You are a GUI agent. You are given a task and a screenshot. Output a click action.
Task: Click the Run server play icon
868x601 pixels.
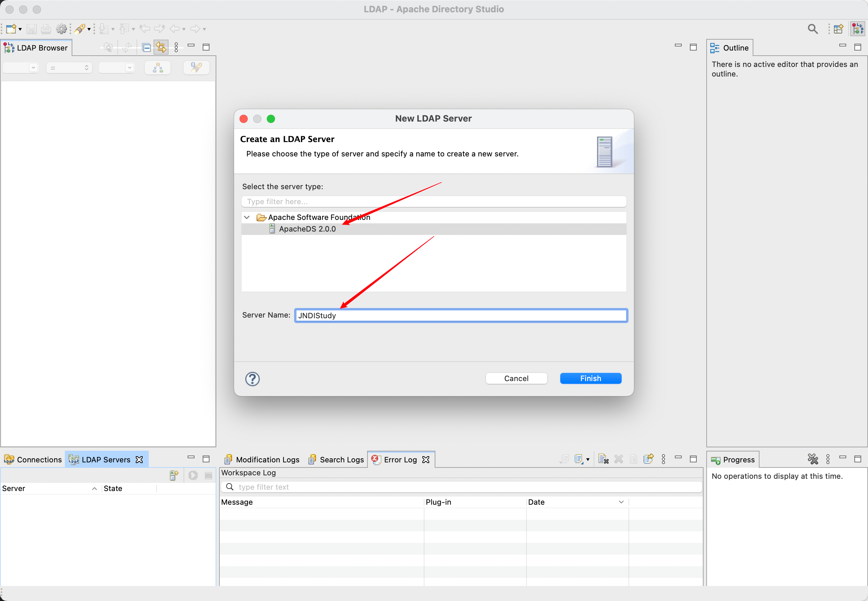(193, 475)
